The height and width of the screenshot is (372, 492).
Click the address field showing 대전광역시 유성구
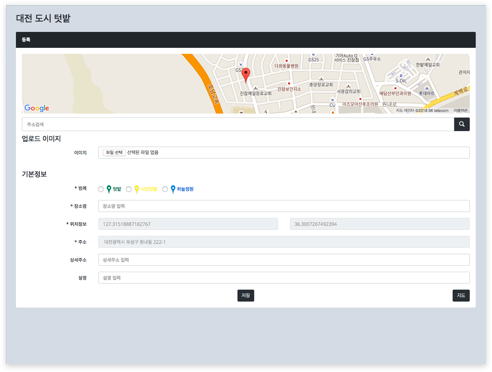[284, 242]
